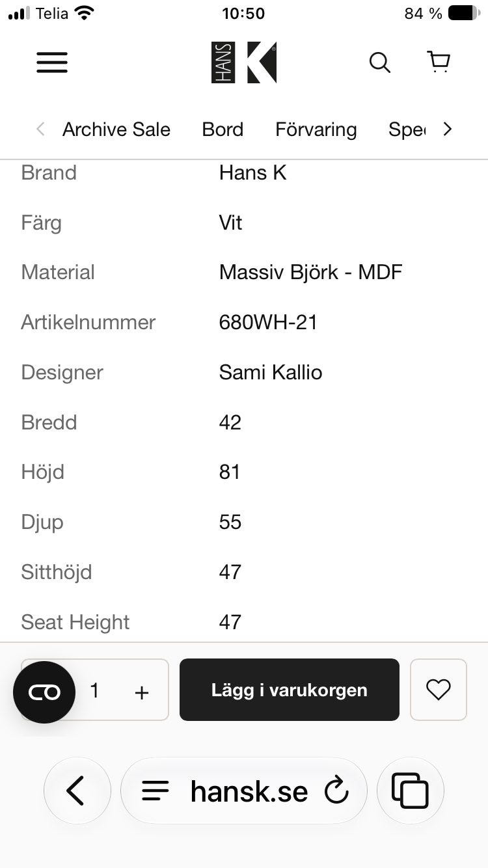Viewport: 488px width, 868px height.
Task: Open the search icon
Action: [380, 62]
